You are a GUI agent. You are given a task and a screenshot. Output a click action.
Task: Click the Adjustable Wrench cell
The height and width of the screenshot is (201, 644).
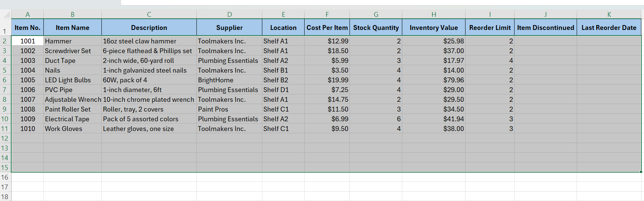point(72,100)
